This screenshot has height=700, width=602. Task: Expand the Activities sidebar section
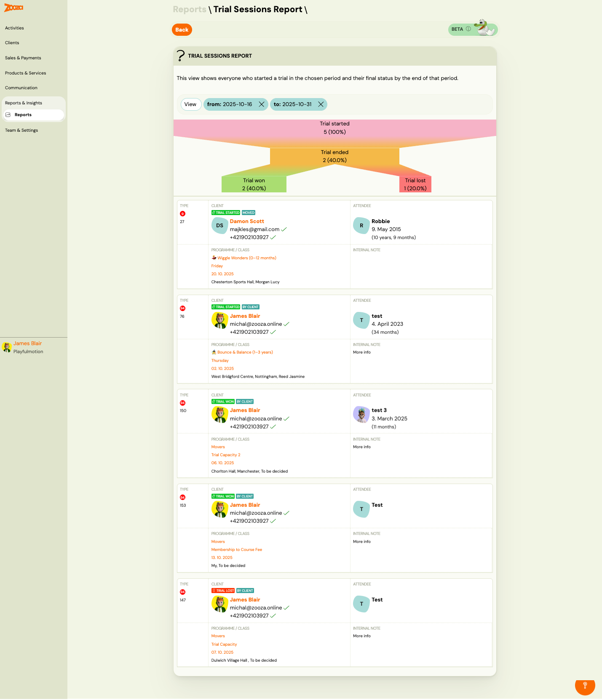[x=14, y=28]
